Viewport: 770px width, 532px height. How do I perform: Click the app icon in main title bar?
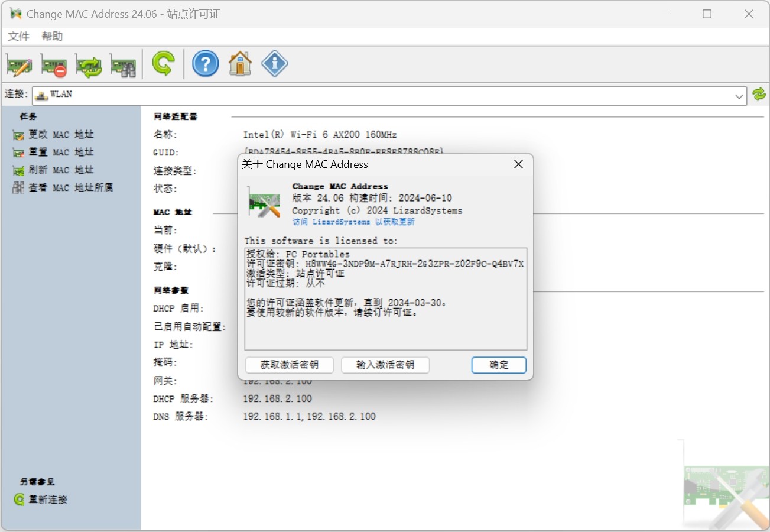click(x=16, y=14)
